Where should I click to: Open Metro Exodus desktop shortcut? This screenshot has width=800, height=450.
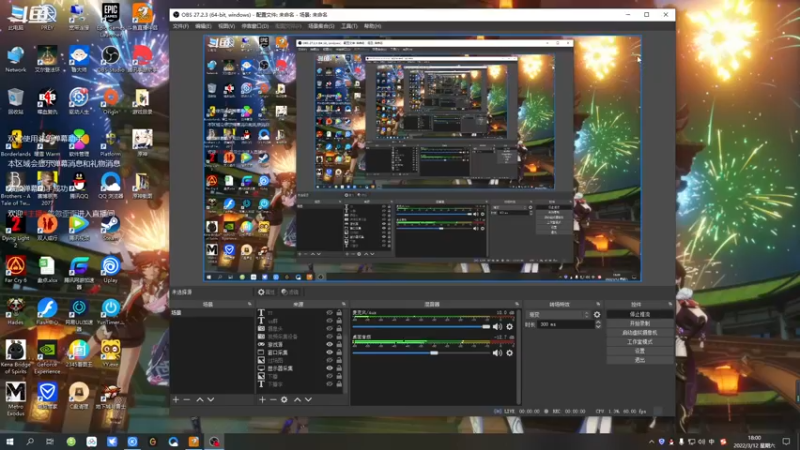coord(15,399)
